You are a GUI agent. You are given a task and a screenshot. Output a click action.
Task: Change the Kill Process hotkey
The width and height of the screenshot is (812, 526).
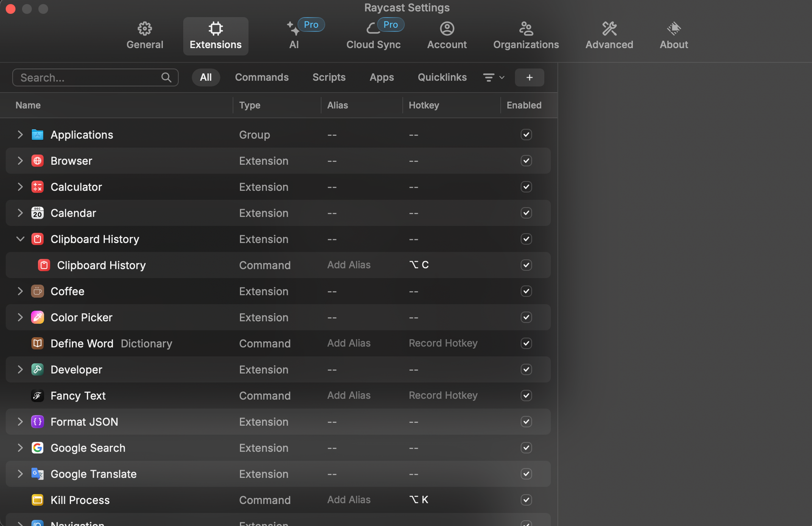(x=419, y=500)
